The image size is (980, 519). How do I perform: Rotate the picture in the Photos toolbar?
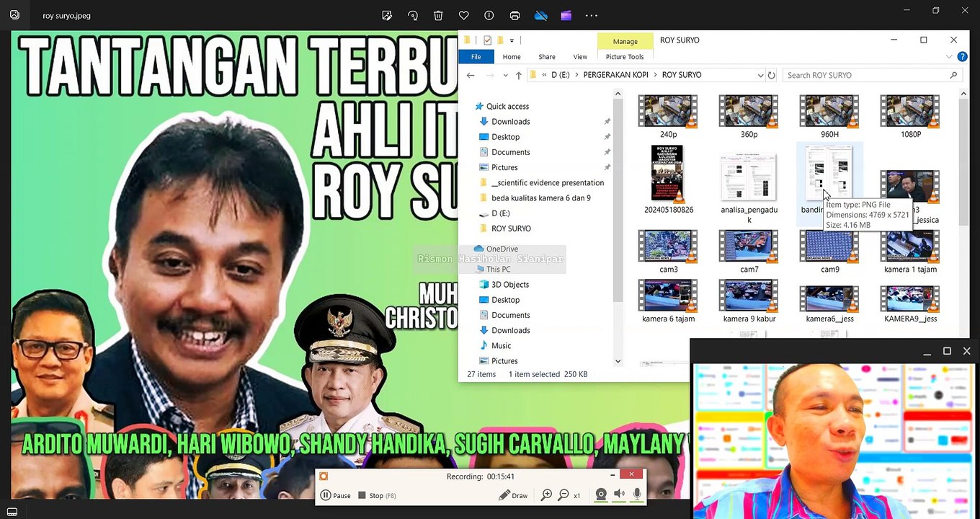click(413, 15)
